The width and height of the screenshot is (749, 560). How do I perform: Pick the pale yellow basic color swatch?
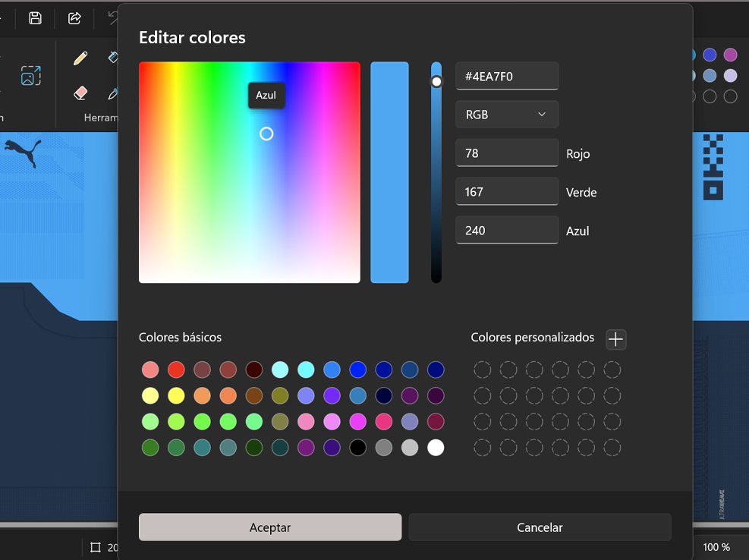[x=150, y=395]
